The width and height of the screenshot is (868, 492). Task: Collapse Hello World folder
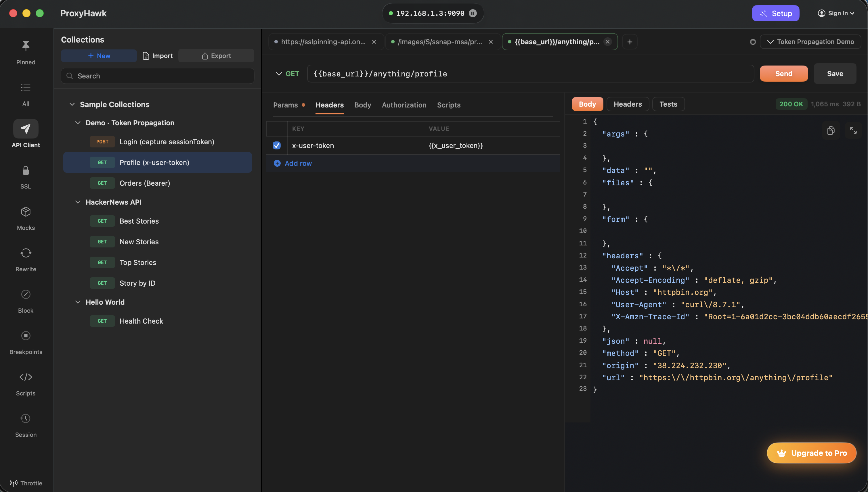tap(78, 302)
